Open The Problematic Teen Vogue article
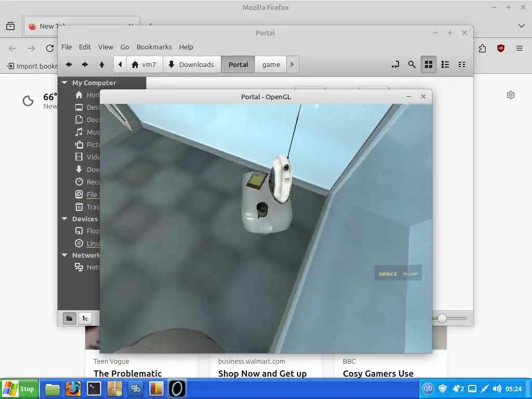This screenshot has width=532, height=399. (127, 374)
